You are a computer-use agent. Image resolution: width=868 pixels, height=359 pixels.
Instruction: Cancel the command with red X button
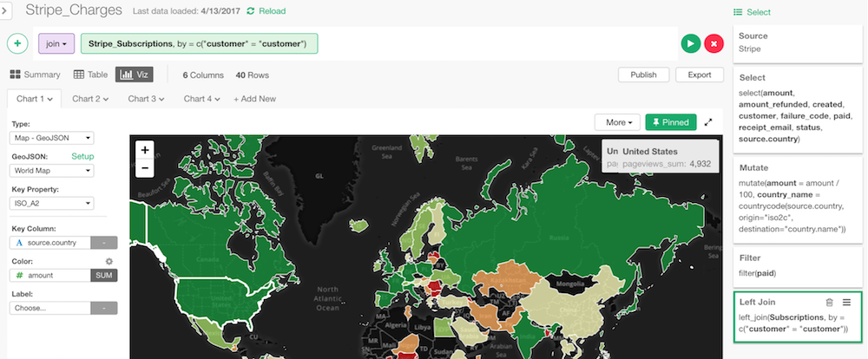713,43
